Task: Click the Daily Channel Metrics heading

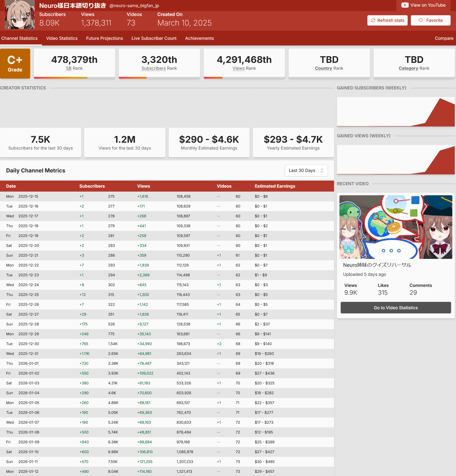Action: (x=36, y=170)
